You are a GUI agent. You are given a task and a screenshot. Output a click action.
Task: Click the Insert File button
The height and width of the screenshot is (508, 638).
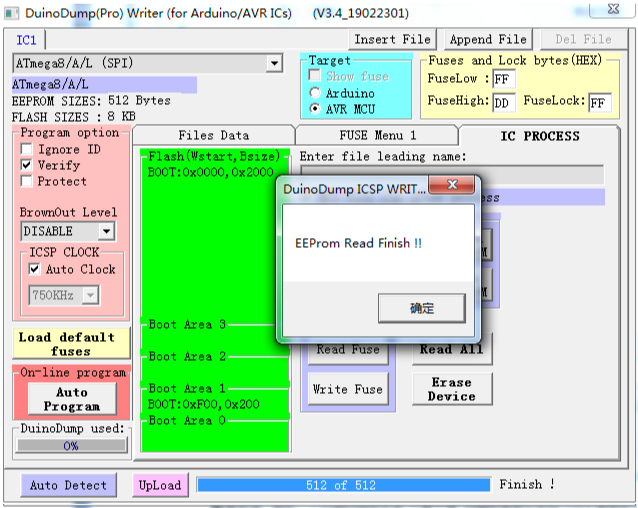coord(392,39)
